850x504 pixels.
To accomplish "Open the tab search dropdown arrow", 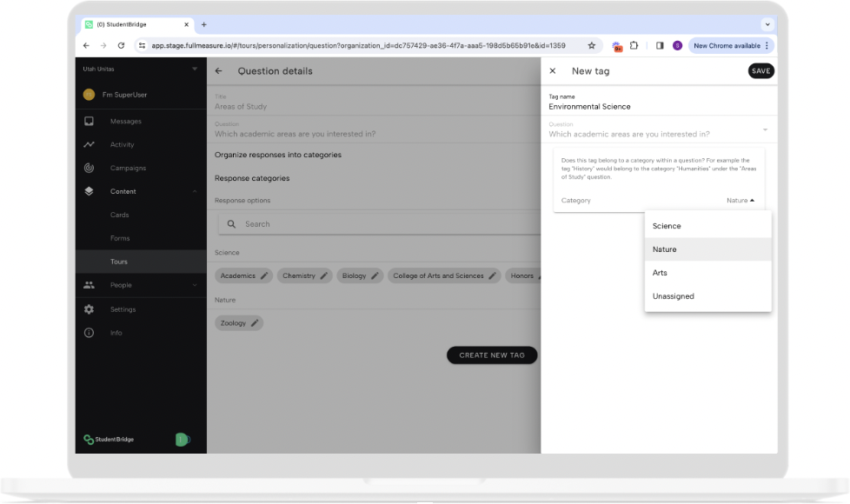I will tap(767, 24).
